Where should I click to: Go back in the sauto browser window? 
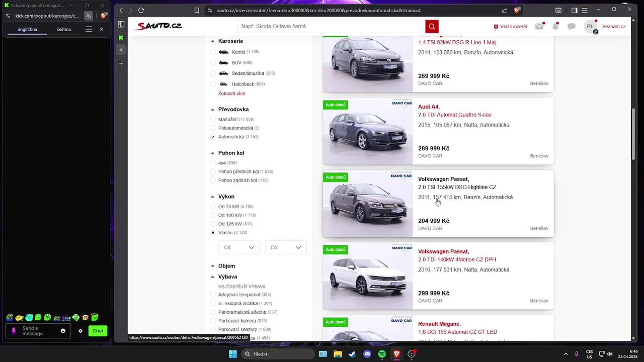coord(121,10)
